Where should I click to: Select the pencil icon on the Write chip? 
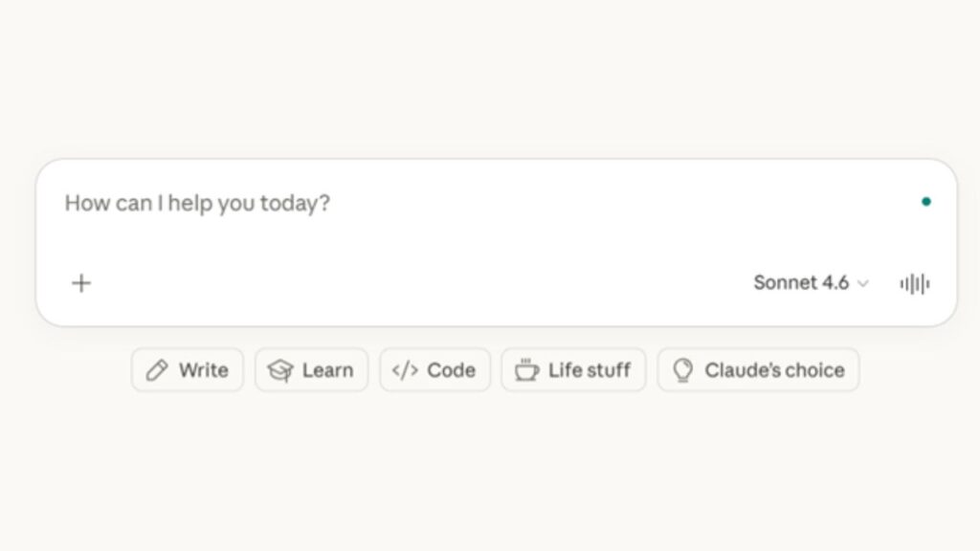tap(159, 369)
